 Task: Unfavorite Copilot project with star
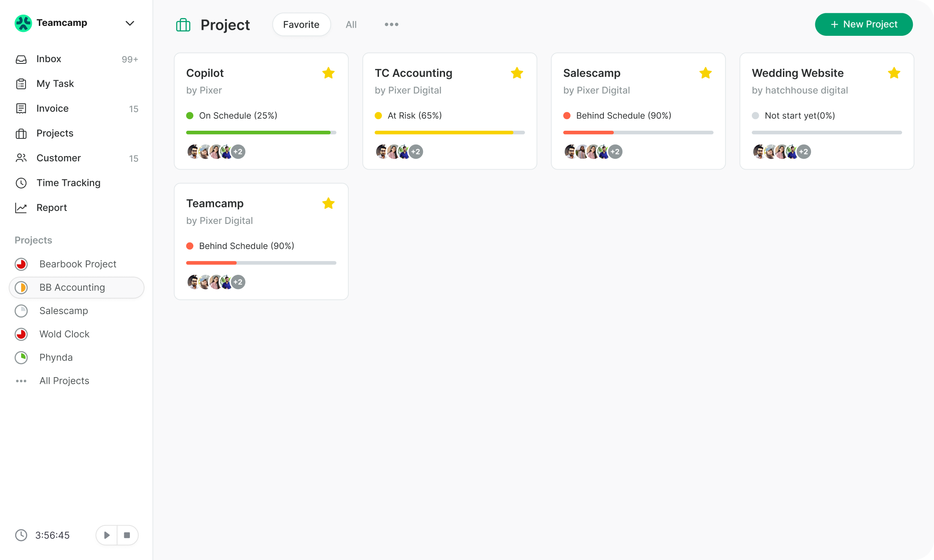click(328, 73)
